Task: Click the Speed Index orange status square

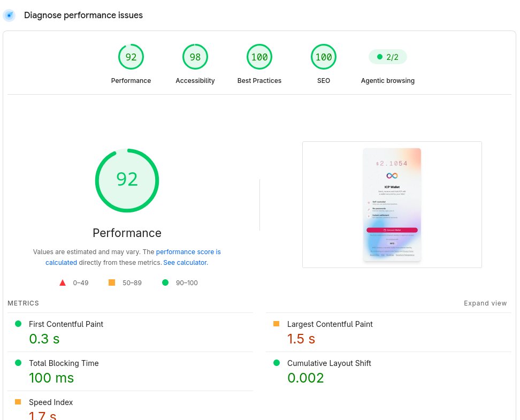Action: pos(18,402)
